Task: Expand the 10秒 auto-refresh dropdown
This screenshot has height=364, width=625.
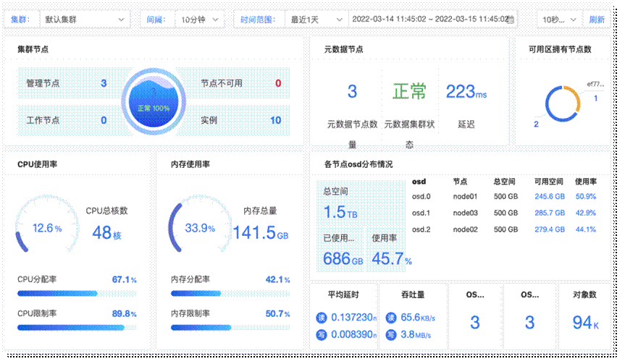Action: pos(560,20)
